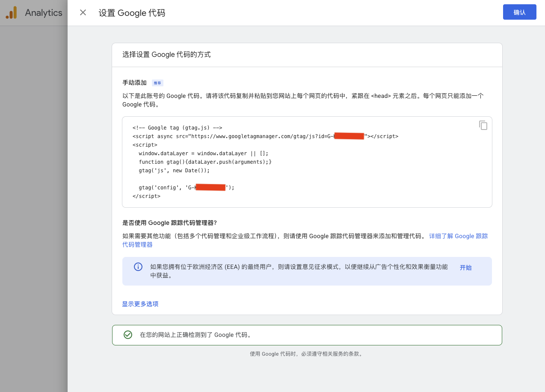Click the 开始 link in the EEA banner
Viewport: 545px width, 392px height.
coord(465,267)
